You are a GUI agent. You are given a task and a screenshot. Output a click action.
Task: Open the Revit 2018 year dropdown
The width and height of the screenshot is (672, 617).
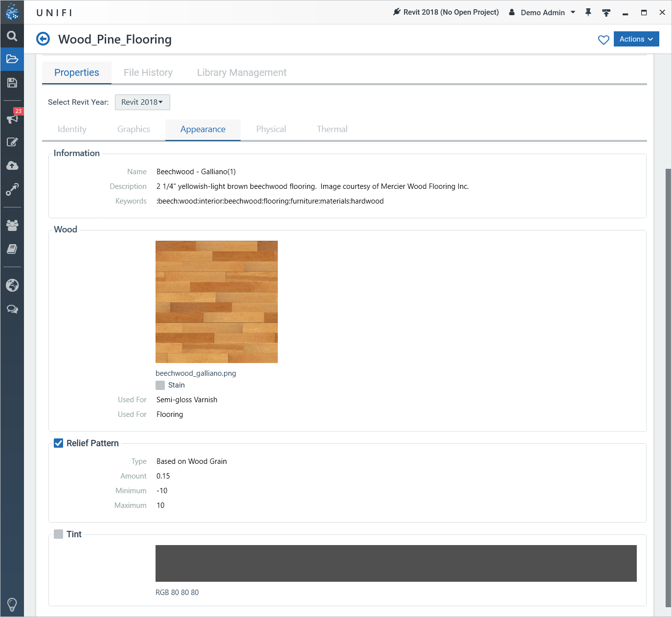[142, 102]
